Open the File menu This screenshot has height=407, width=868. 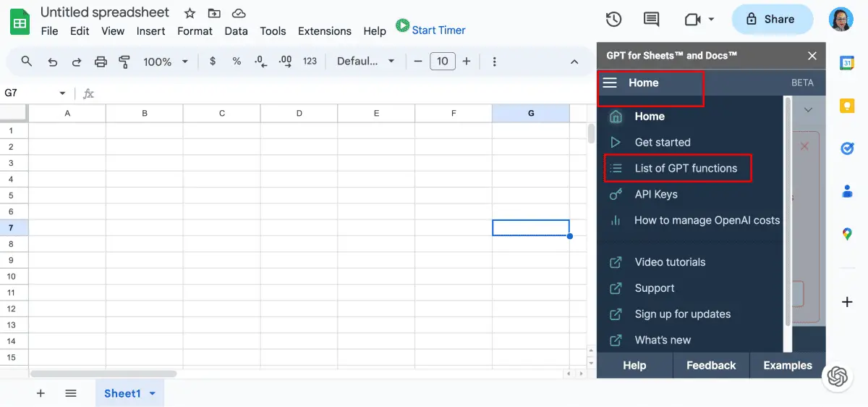click(x=50, y=31)
